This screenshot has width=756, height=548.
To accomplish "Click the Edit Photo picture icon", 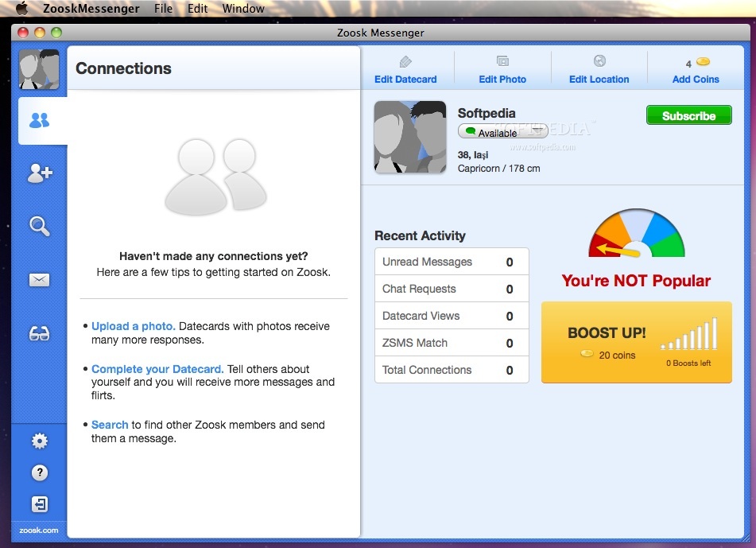I will click(502, 61).
